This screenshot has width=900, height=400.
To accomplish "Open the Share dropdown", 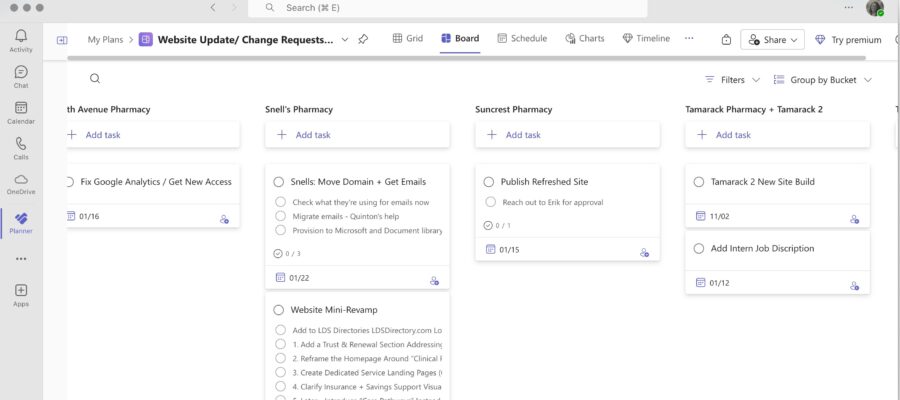I will pos(773,40).
